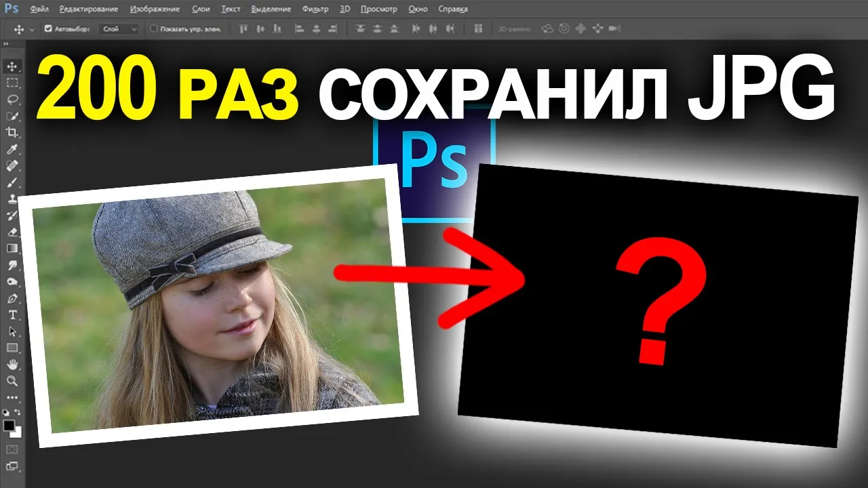Select the Eraser tool
The image size is (868, 488).
(12, 232)
